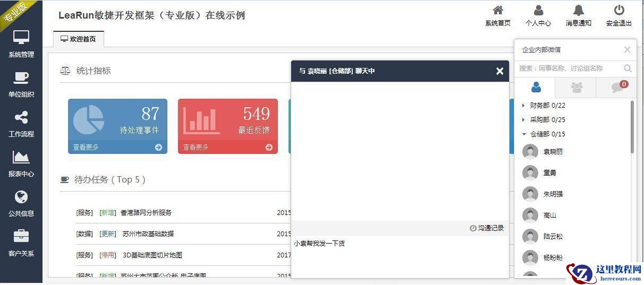The height and width of the screenshot is (285, 644).
Task: Collapse 仓储部 0/15 group
Action: point(547,134)
